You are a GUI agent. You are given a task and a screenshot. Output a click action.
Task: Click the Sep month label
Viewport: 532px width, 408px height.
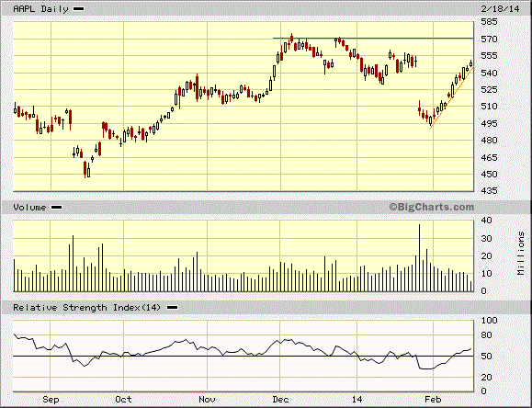tap(51, 400)
